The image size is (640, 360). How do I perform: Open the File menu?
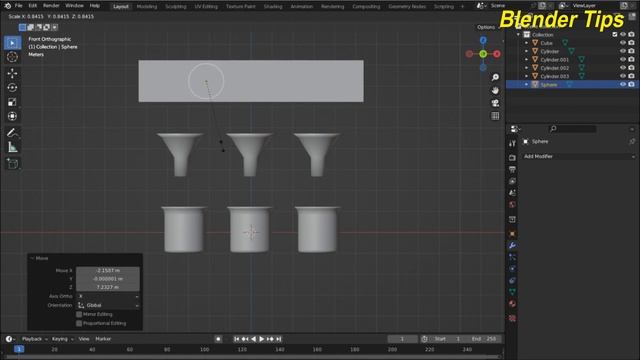(x=18, y=6)
